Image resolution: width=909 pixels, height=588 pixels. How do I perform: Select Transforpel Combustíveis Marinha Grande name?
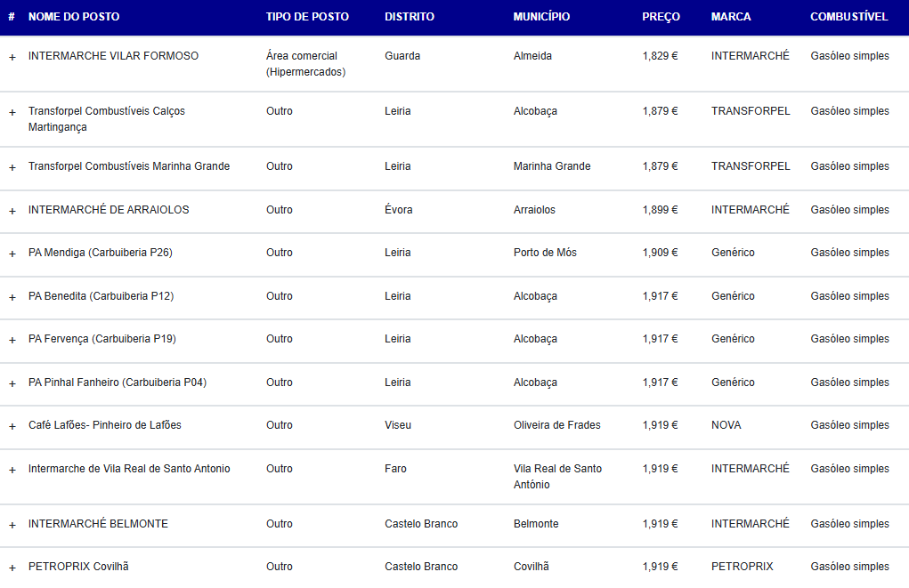[129, 166]
